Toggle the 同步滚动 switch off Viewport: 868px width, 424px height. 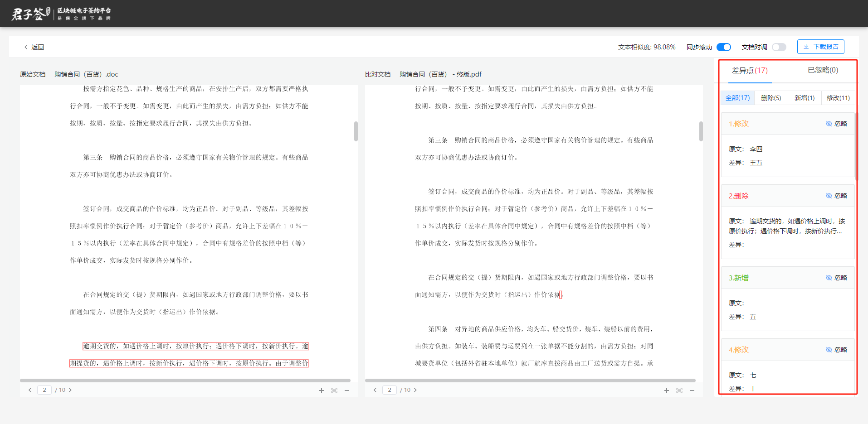724,47
